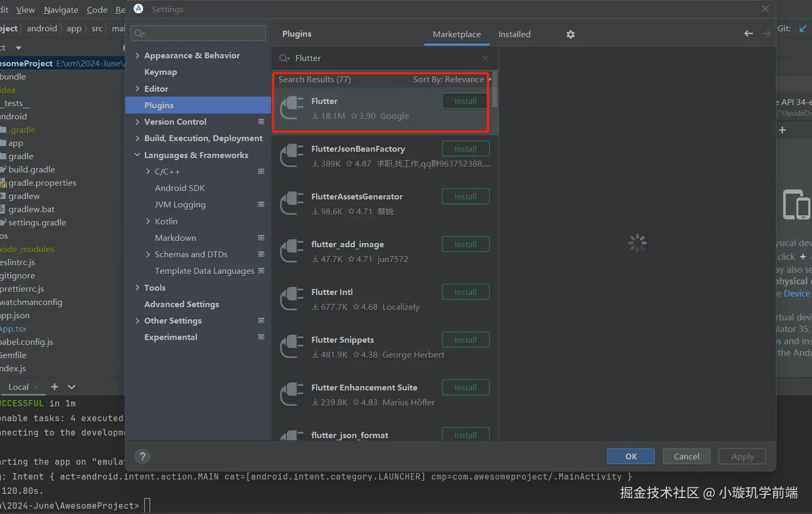Expand Appearance & Behavior settings
The width and height of the screenshot is (812, 514).
137,55
